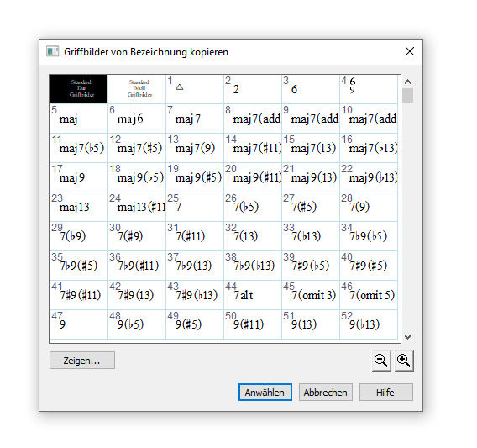
Task: Select the Standard Dur Griffbilder cell
Action: [78, 89]
